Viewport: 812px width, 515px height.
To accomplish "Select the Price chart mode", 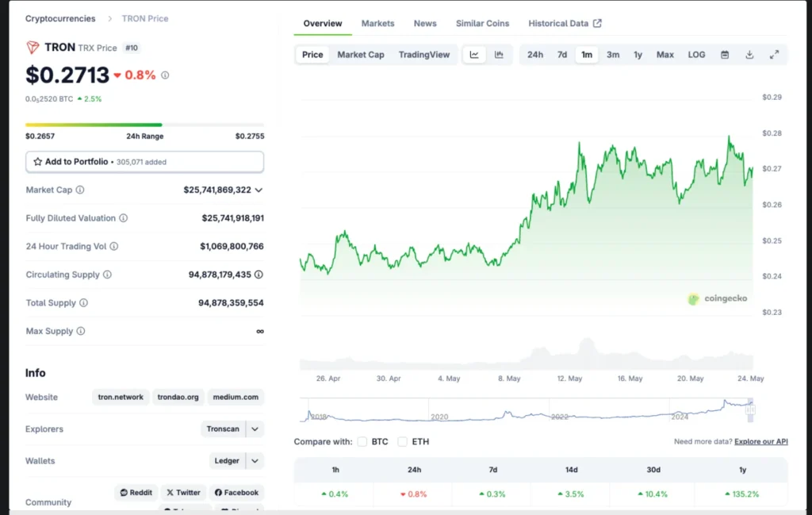I will 312,55.
